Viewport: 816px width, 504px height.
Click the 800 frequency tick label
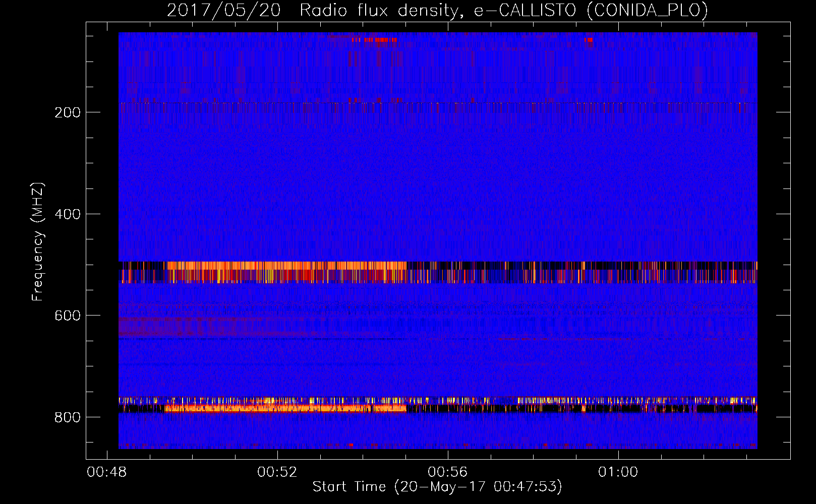[x=67, y=417]
